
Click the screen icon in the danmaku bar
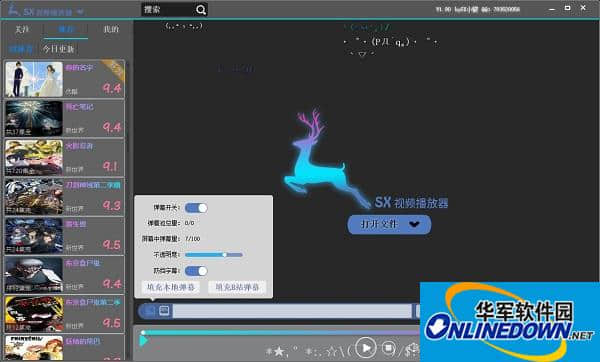coord(165,310)
